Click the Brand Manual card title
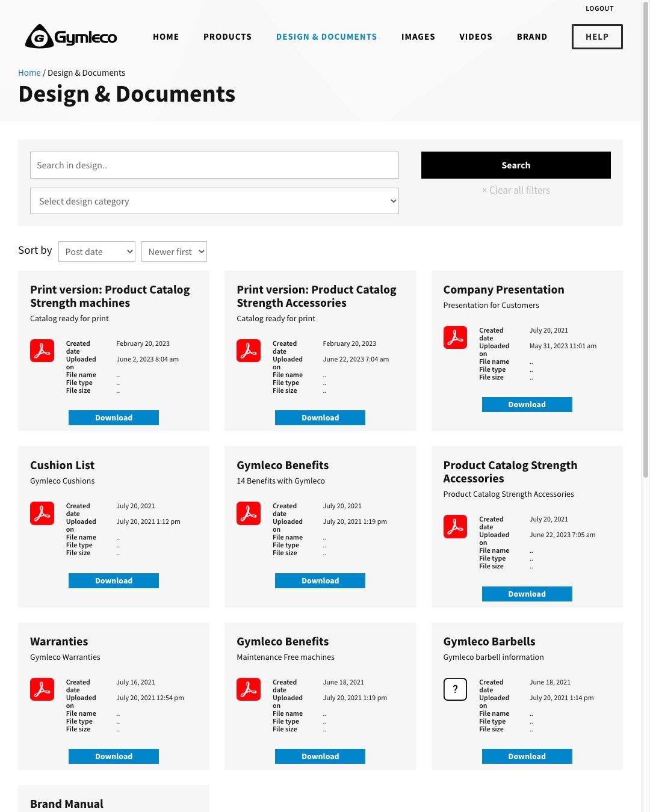Image resolution: width=650 pixels, height=812 pixels. point(67,804)
